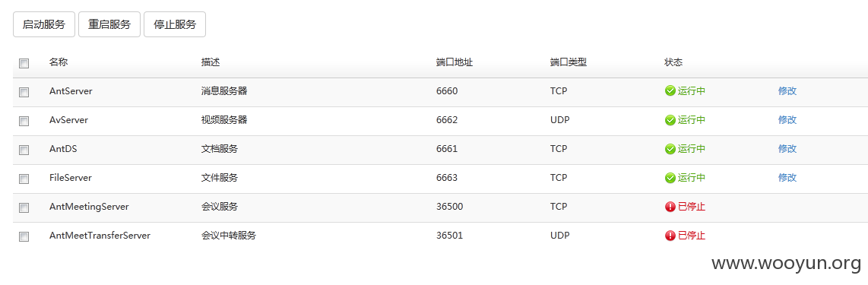Tick the select-all checkbox in table header

point(24,63)
